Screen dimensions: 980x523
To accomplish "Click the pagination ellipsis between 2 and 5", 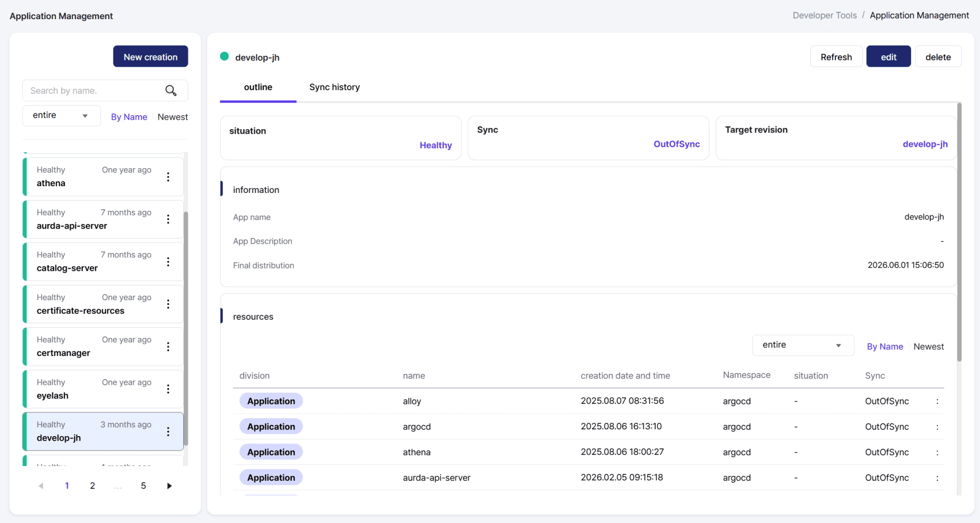I will click(118, 486).
